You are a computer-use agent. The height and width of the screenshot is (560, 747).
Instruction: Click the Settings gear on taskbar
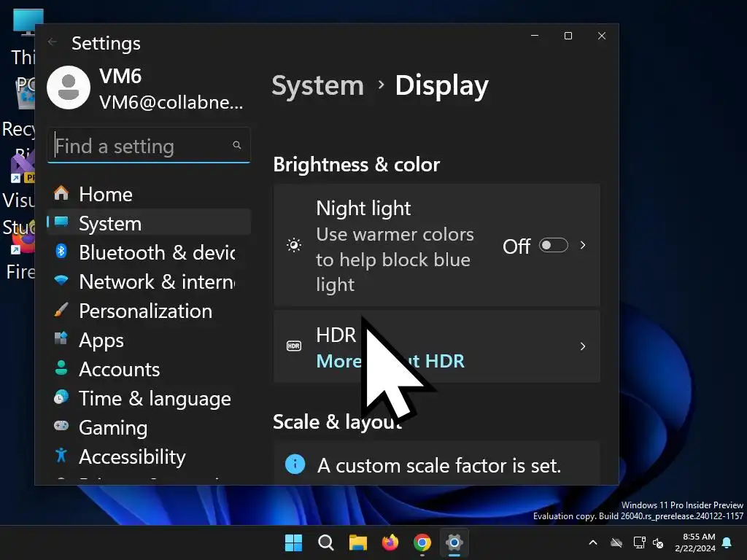454,542
